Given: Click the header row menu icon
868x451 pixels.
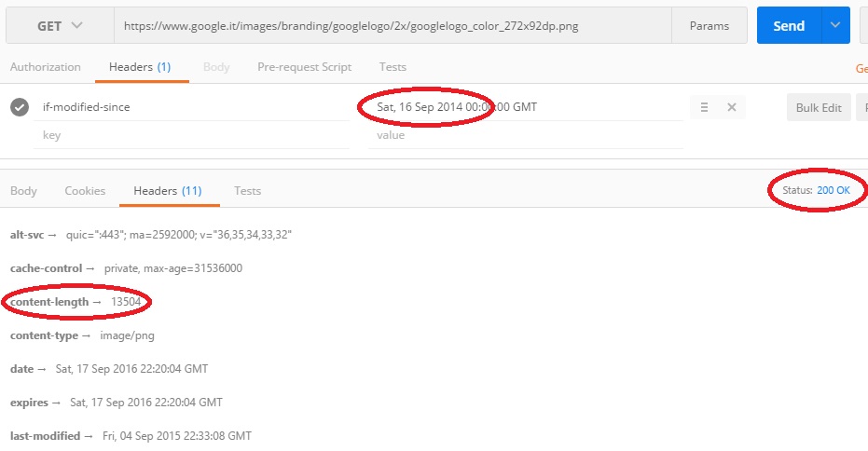Looking at the screenshot, I should [x=705, y=107].
